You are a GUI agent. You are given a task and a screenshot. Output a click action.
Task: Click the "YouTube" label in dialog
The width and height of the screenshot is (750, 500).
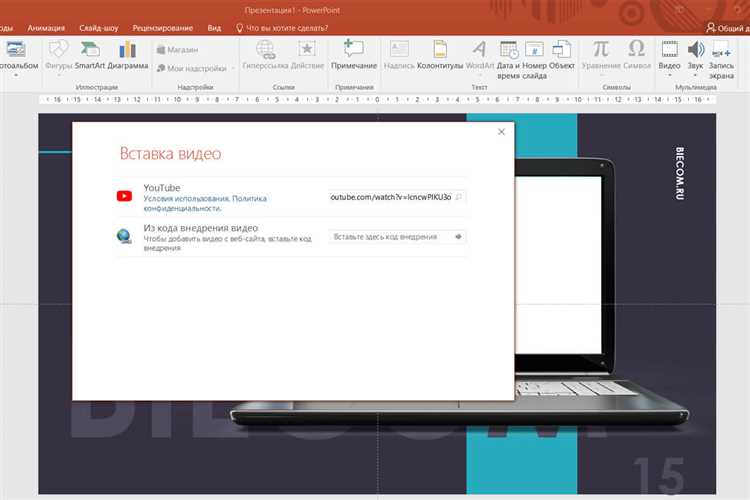point(162,188)
